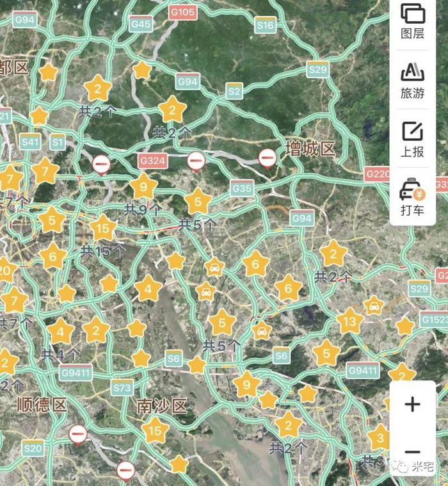Select the star cluster labeled 共15个 near city center

103,229
